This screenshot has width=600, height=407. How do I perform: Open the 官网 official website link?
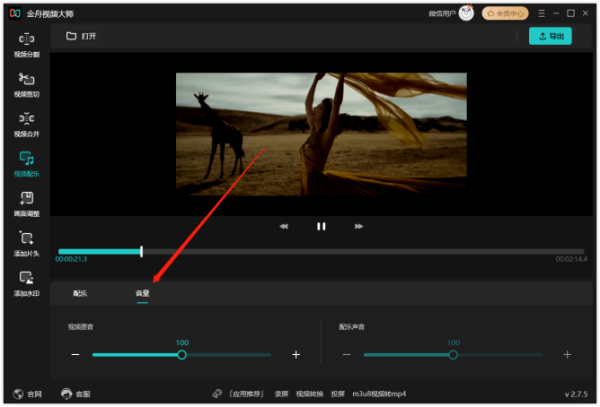(x=28, y=394)
